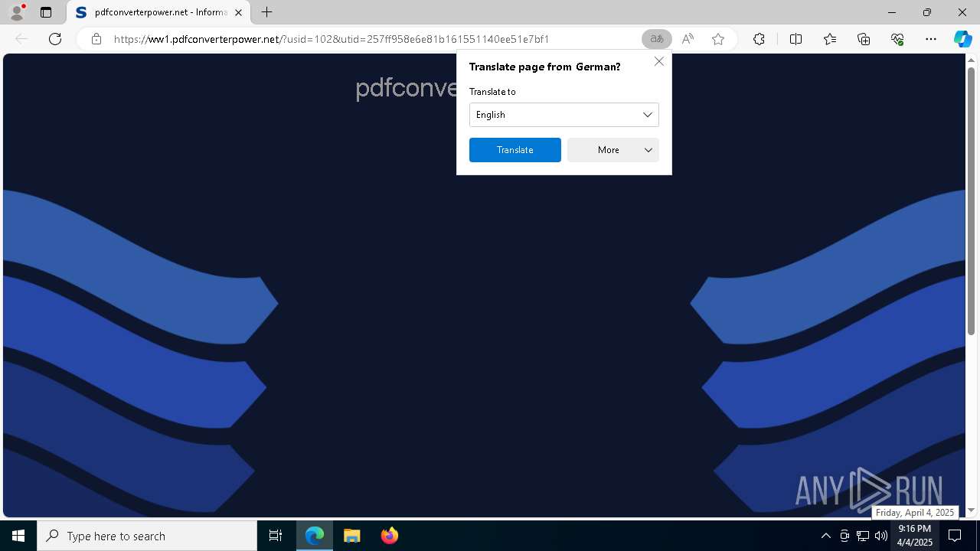This screenshot has width=980, height=551.
Task: Open the Favorites list icon
Action: (x=830, y=39)
